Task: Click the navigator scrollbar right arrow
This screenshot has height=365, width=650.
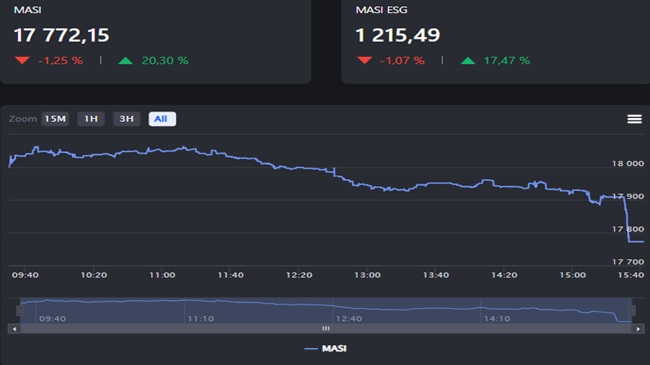Action: [638, 329]
